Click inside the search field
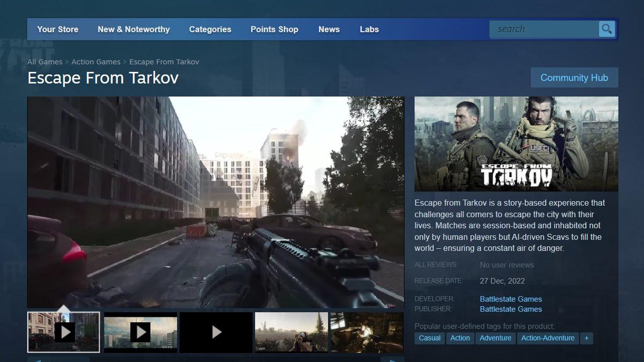This screenshot has width=644, height=362. point(542,29)
